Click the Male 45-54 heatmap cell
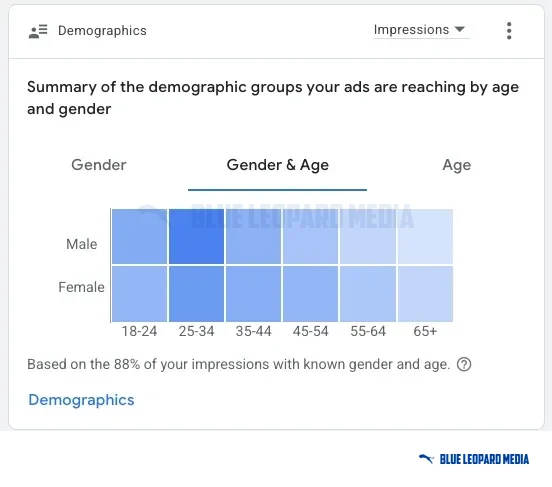Image resolution: width=552 pixels, height=487 pixels. (310, 236)
